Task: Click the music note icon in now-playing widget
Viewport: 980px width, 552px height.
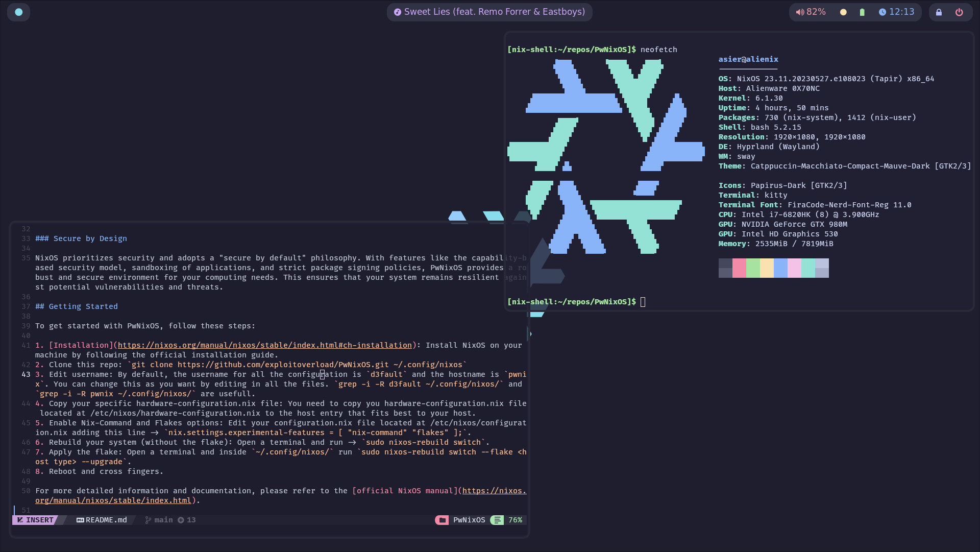Action: point(397,12)
